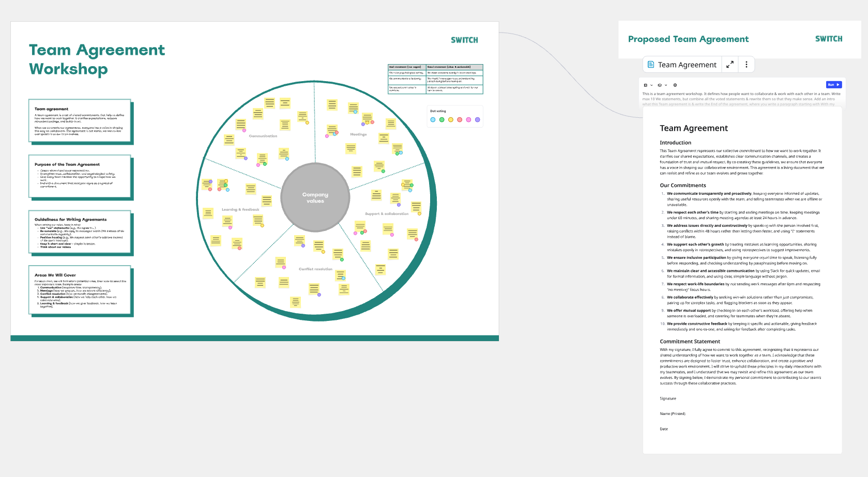Click the SWITCH logo on the workshop frame
Viewport: 868px width, 477px height.
464,40
